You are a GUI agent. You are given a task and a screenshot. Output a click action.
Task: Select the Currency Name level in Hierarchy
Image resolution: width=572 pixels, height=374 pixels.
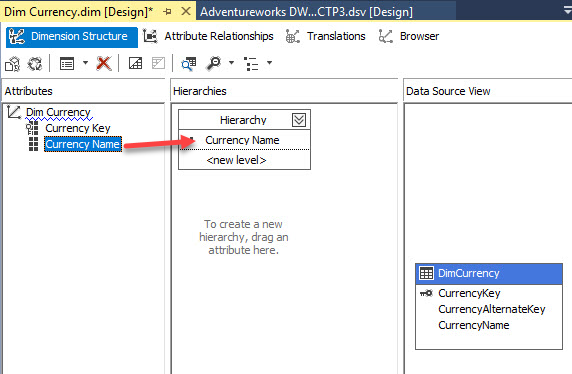click(x=242, y=140)
